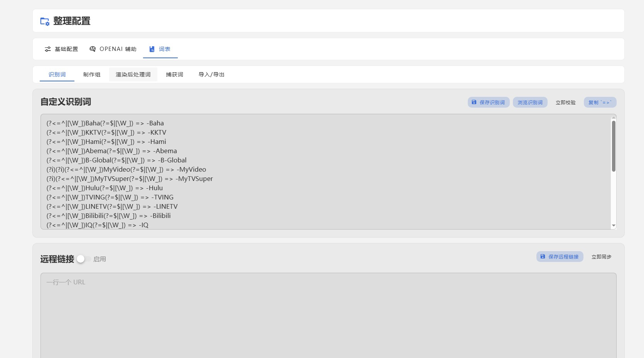Click save icon in 保存识别词 button
Image resolution: width=644 pixels, height=358 pixels.
point(474,102)
